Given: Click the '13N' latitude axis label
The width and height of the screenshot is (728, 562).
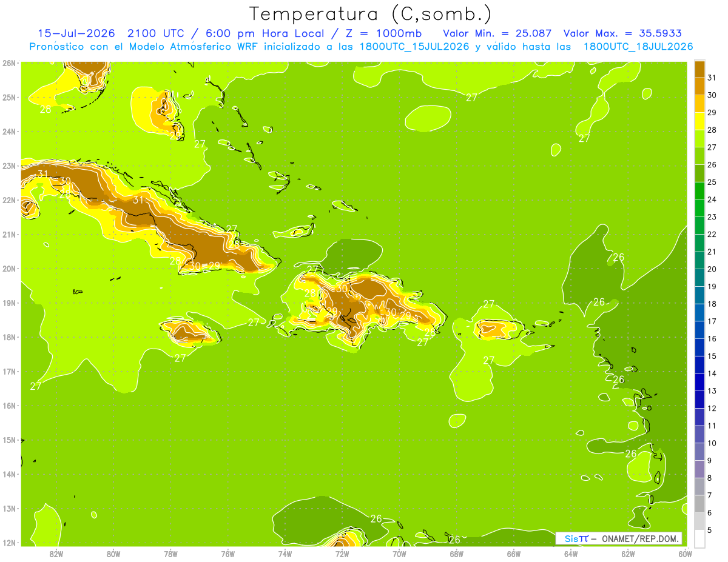Looking at the screenshot, I should pos(9,508).
